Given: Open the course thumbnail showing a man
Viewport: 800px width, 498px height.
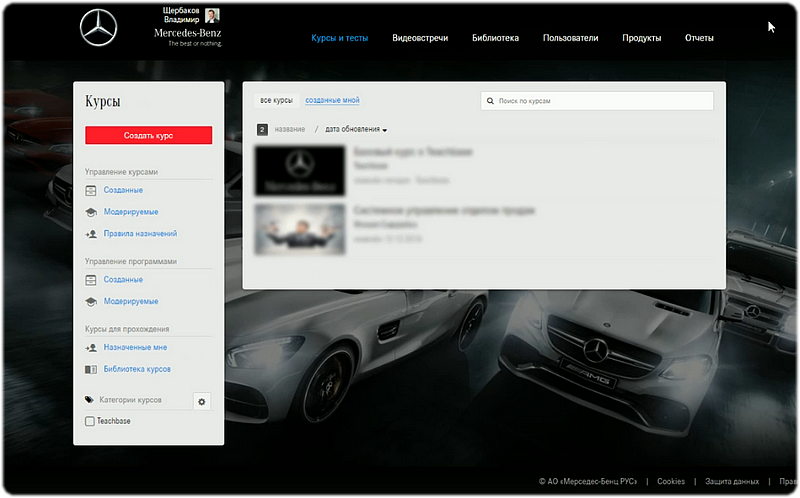Looking at the screenshot, I should 300,230.
